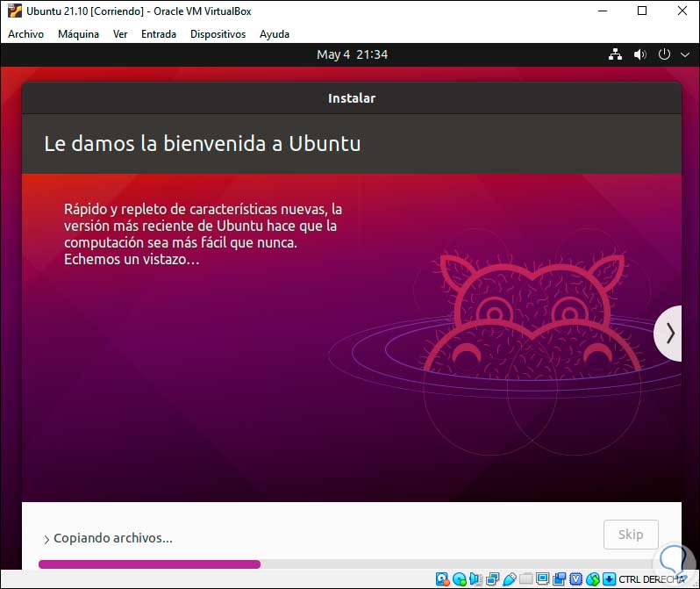Open the Archivo menu
This screenshot has height=589, width=700.
tap(26, 34)
